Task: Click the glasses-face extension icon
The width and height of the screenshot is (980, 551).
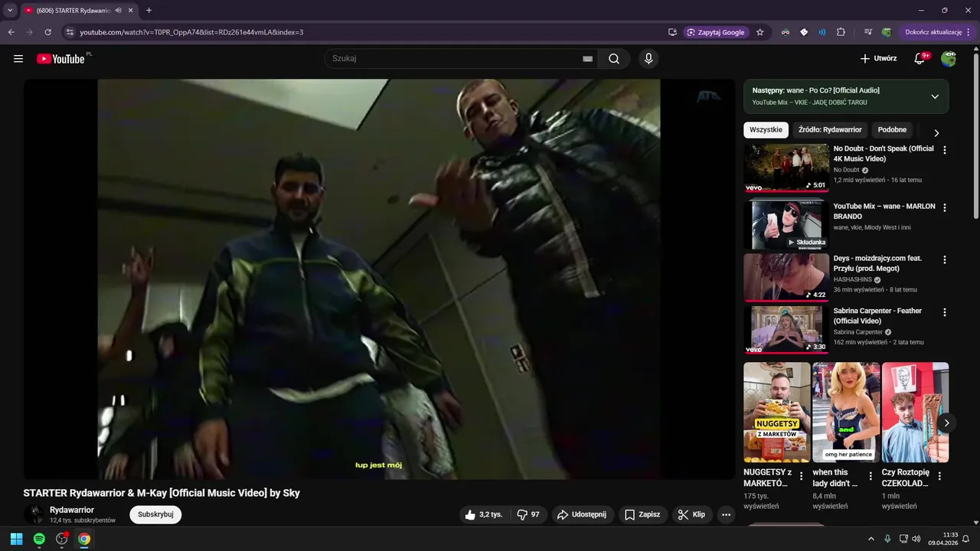Action: coord(786,32)
